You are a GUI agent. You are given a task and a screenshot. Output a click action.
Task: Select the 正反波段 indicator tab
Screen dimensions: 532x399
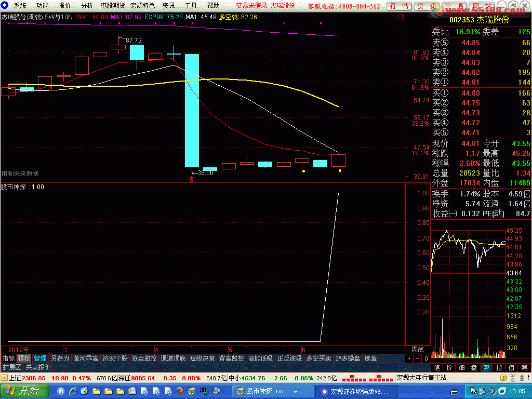tap(289, 358)
